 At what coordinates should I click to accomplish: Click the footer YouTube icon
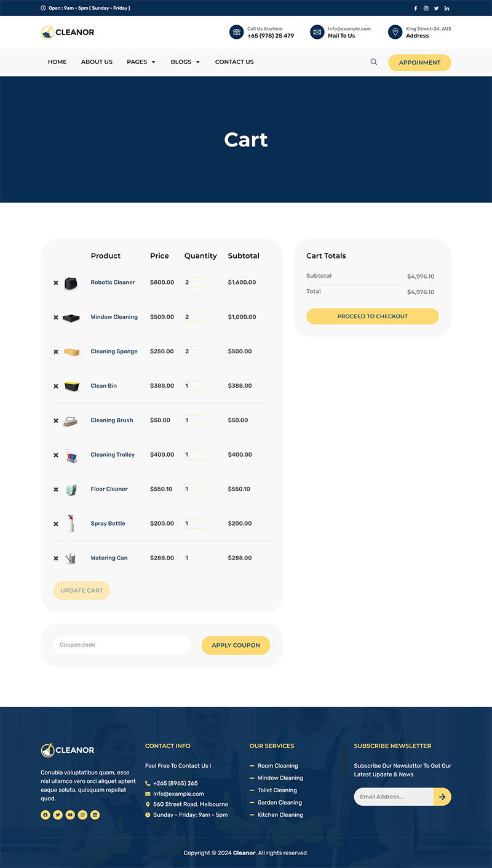click(70, 814)
